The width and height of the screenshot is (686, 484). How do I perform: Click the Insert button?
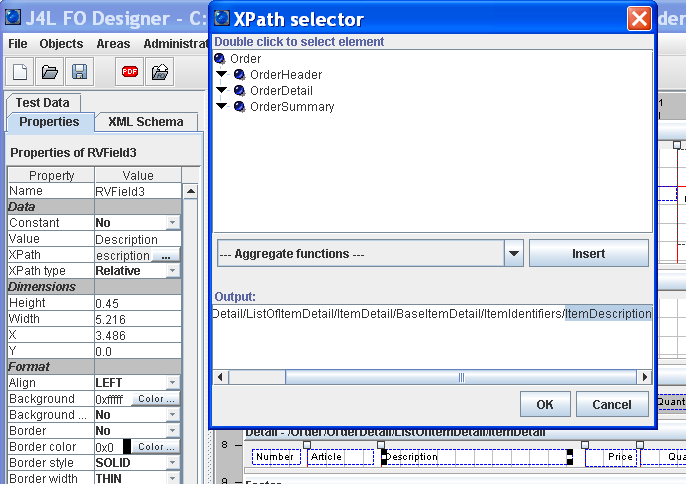pyautogui.click(x=588, y=253)
